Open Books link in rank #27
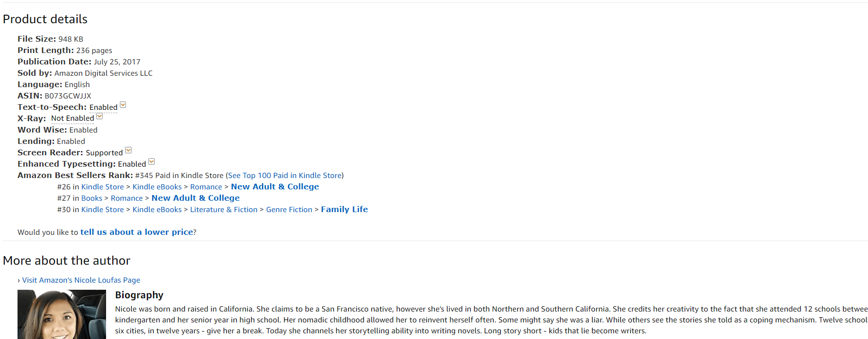The height and width of the screenshot is (339, 868). 92,198
